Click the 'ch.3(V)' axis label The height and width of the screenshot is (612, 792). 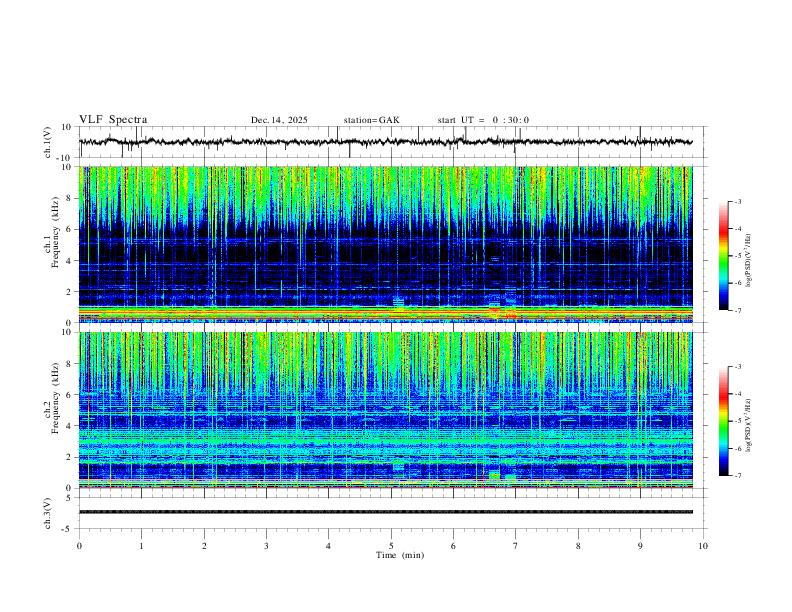click(48, 514)
